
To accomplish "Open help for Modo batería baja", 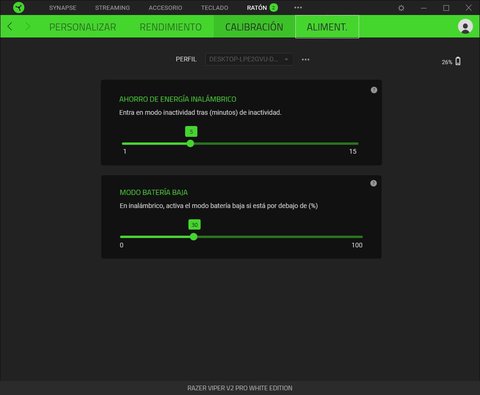I will (374, 183).
